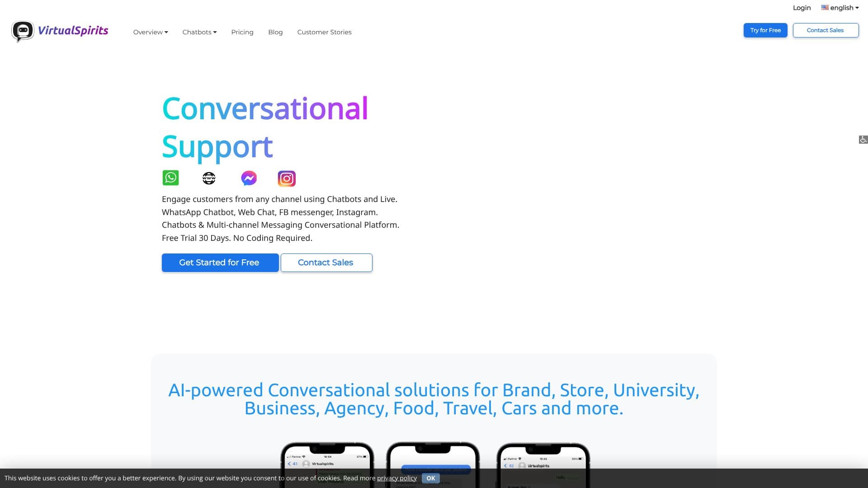Click the US flag language icon
Viewport: 868px width, 488px height.
[825, 8]
